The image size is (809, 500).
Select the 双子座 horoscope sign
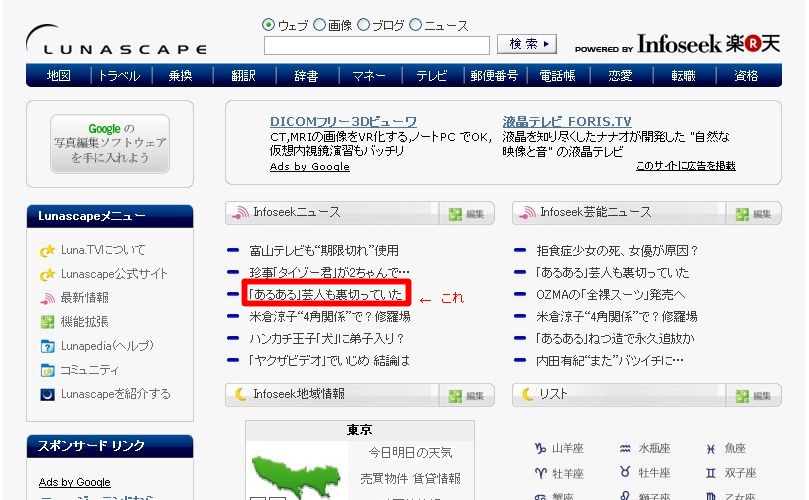740,473
